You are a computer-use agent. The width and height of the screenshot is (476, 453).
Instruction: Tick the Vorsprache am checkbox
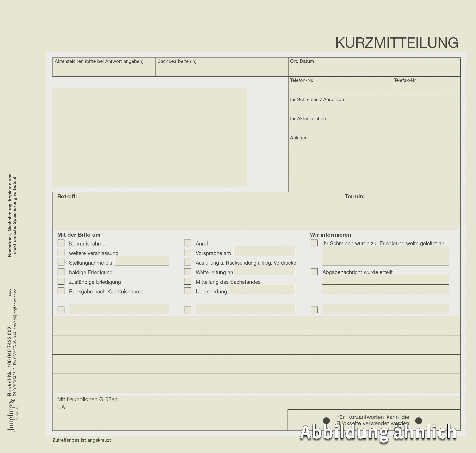[188, 253]
